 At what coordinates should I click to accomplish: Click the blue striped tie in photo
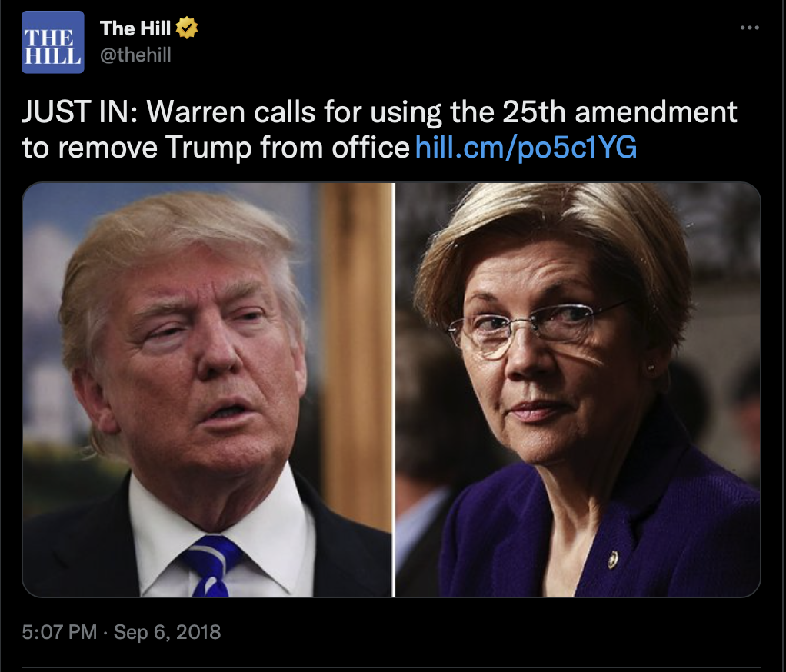pos(212,565)
